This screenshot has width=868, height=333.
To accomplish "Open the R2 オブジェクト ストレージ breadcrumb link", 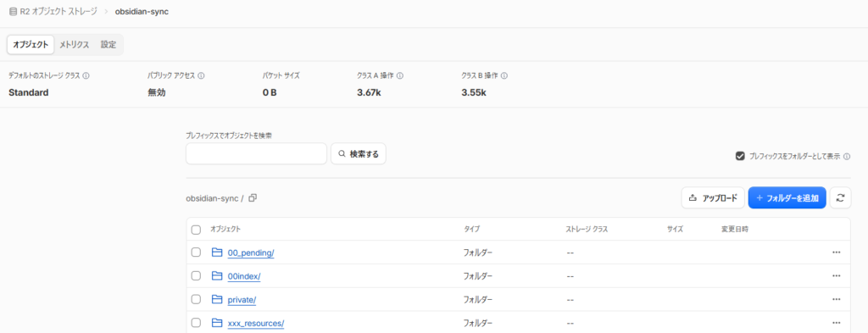I will click(x=58, y=11).
